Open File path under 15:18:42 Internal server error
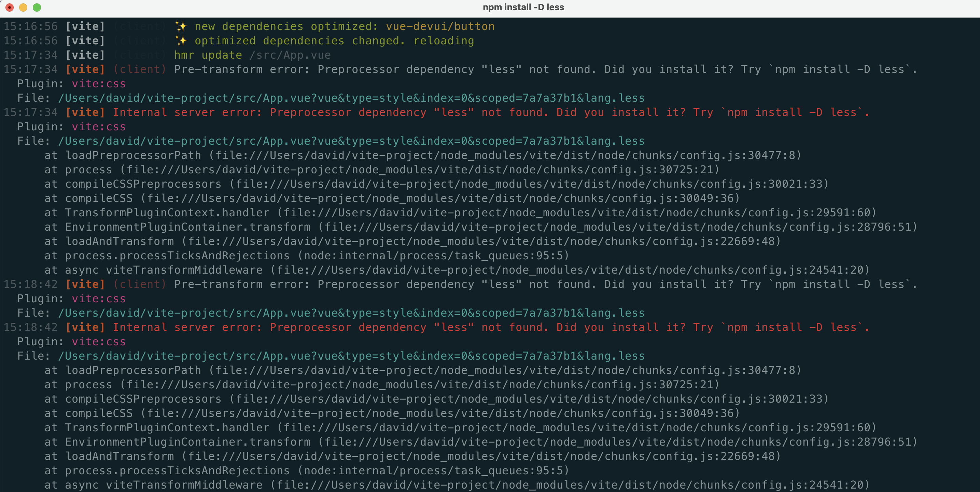980x492 pixels. 351,356
